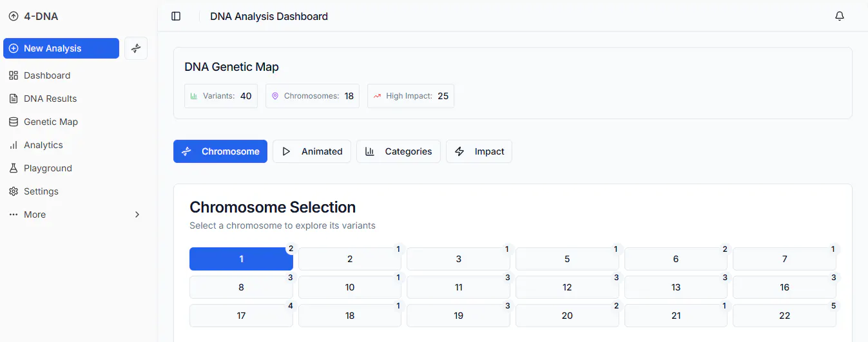Image resolution: width=868 pixels, height=342 pixels.
Task: Switch to the Categories view tab
Action: (x=398, y=151)
